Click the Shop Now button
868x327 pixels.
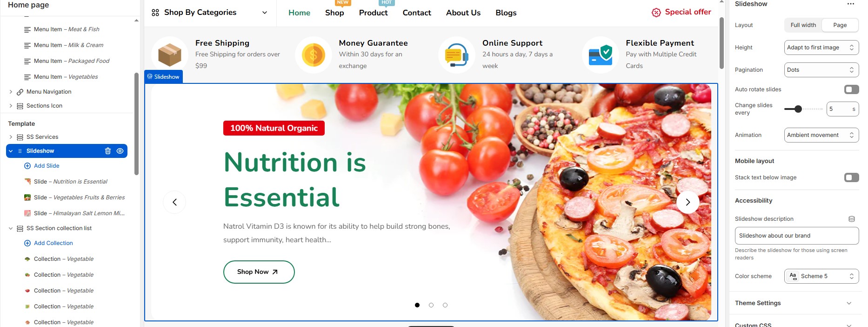click(259, 272)
